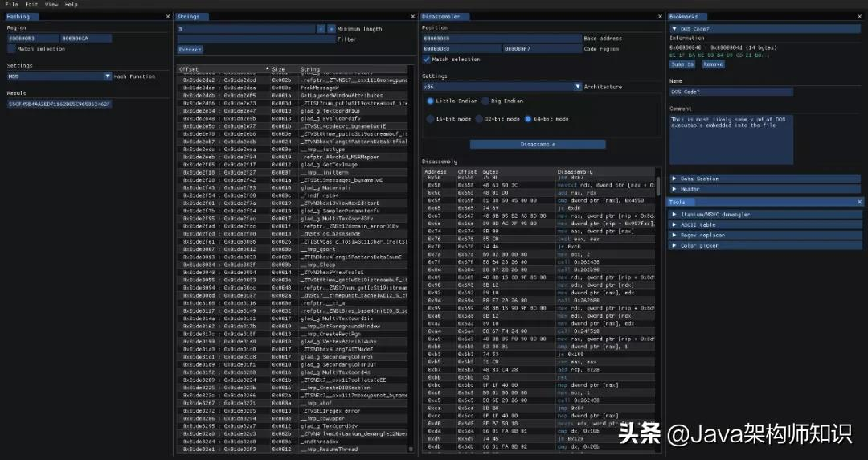Enable Match selection in Hashing panel
Screen dimensions: 868x460
11,49
